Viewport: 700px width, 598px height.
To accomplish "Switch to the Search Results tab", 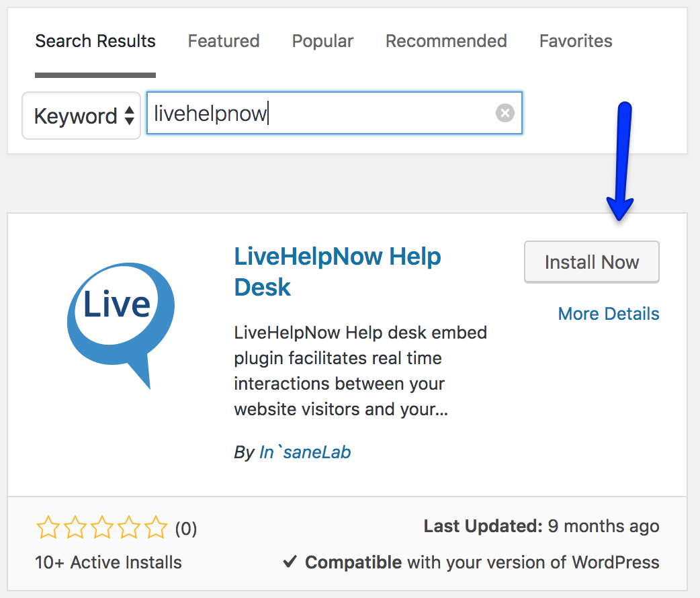I will pyautogui.click(x=95, y=41).
